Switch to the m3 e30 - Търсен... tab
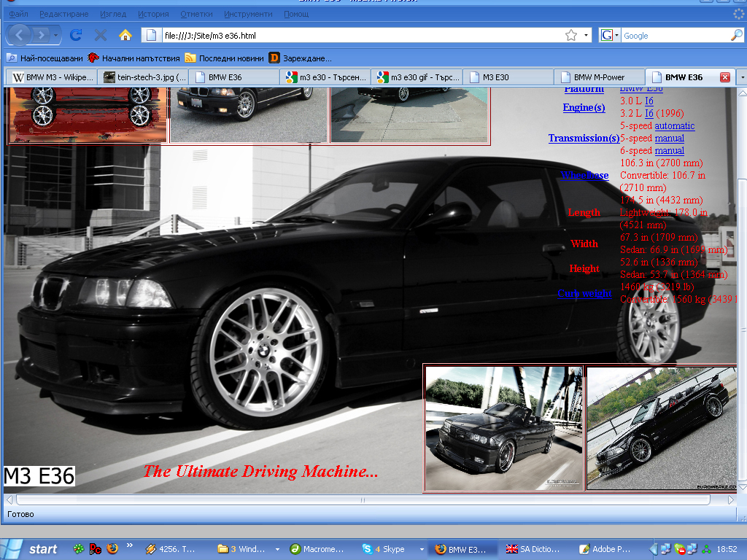 (326, 77)
